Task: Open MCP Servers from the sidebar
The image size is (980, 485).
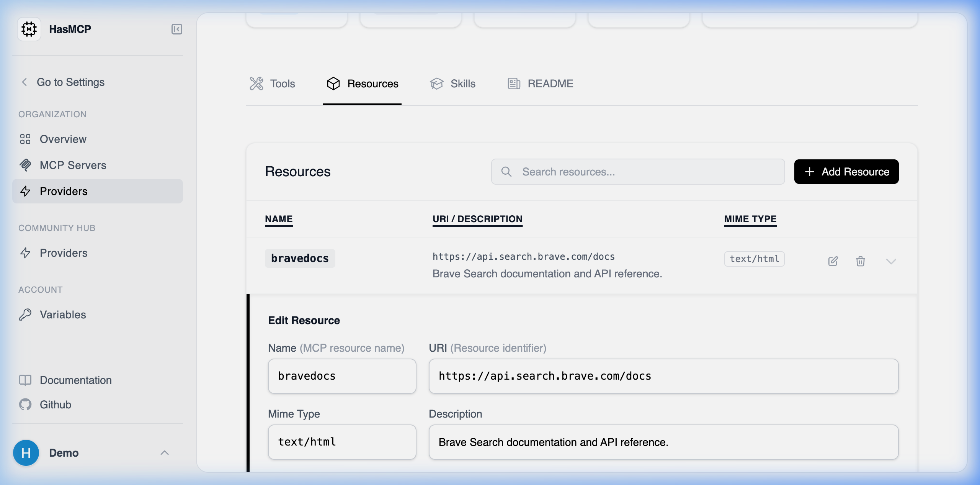Action: click(x=72, y=165)
